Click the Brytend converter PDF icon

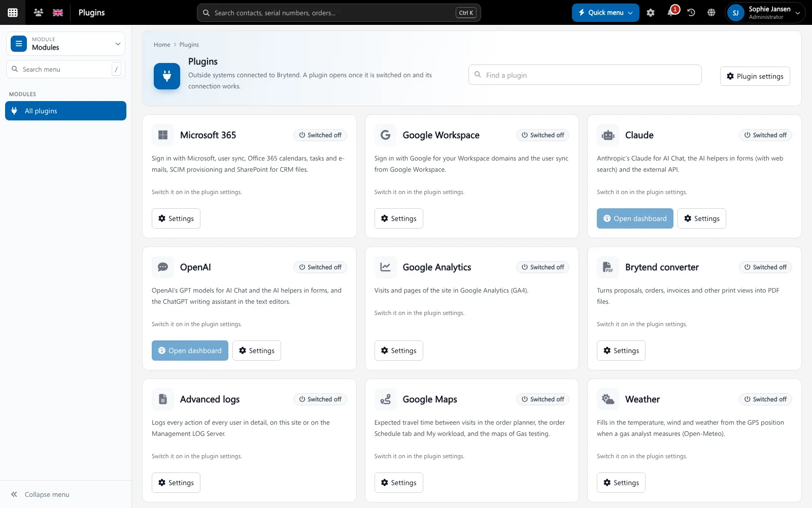(x=608, y=267)
